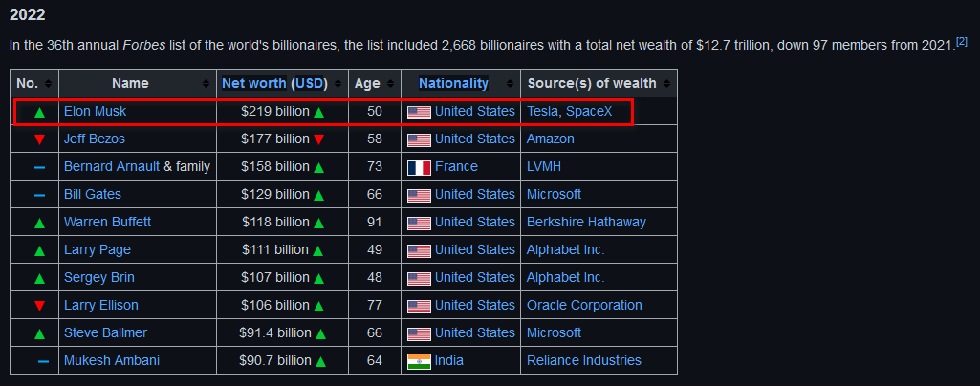Click the Reliance Industries link
Screen dimensions: 980x386
[584, 360]
